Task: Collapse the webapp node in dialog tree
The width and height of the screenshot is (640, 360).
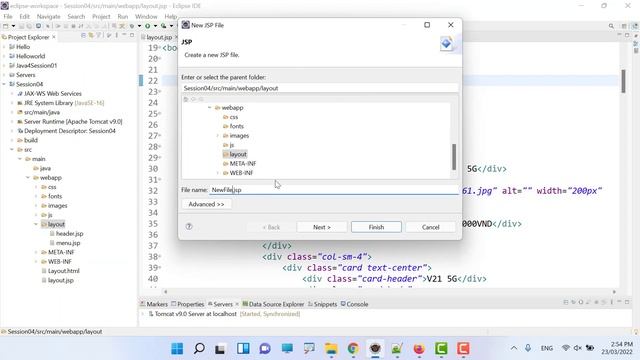Action: [x=210, y=108]
